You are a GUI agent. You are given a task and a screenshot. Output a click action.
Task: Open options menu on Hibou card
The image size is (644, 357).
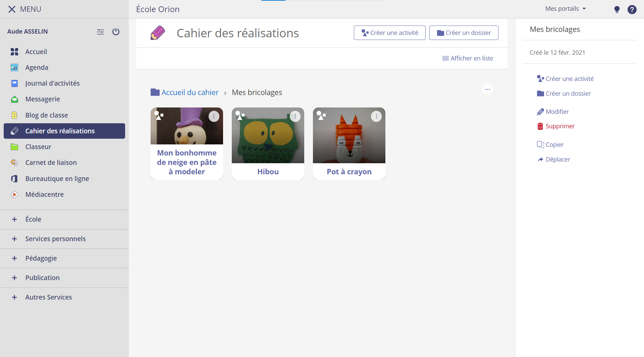point(295,117)
